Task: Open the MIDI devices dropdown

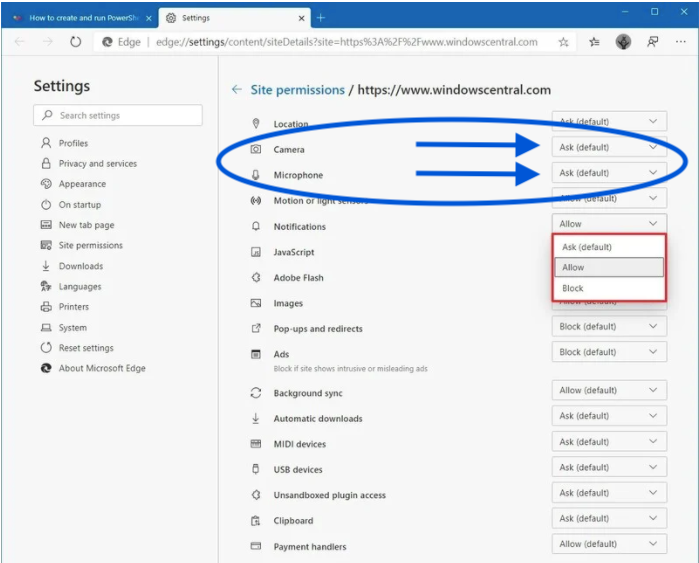Action: point(609,442)
